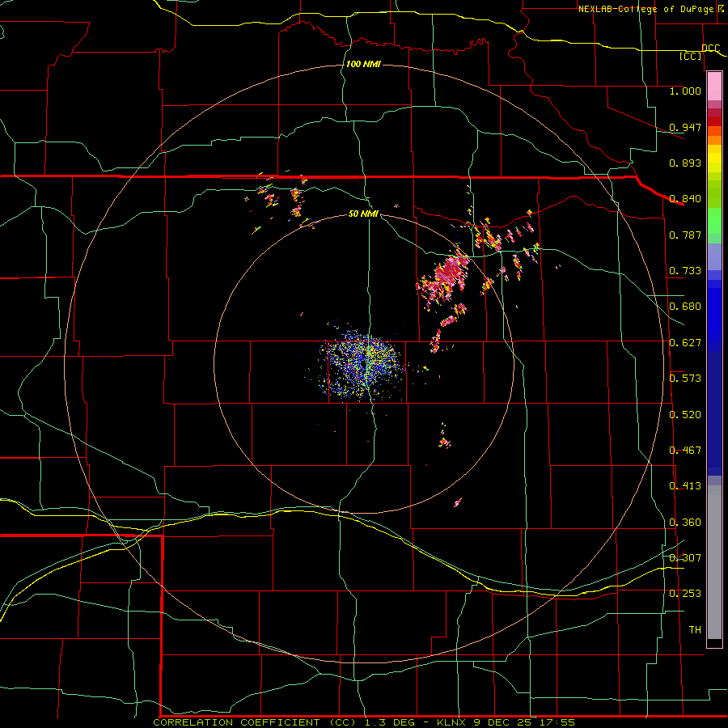This screenshot has height=728, width=728.
Task: Select the 0.573 scale value
Action: (685, 379)
